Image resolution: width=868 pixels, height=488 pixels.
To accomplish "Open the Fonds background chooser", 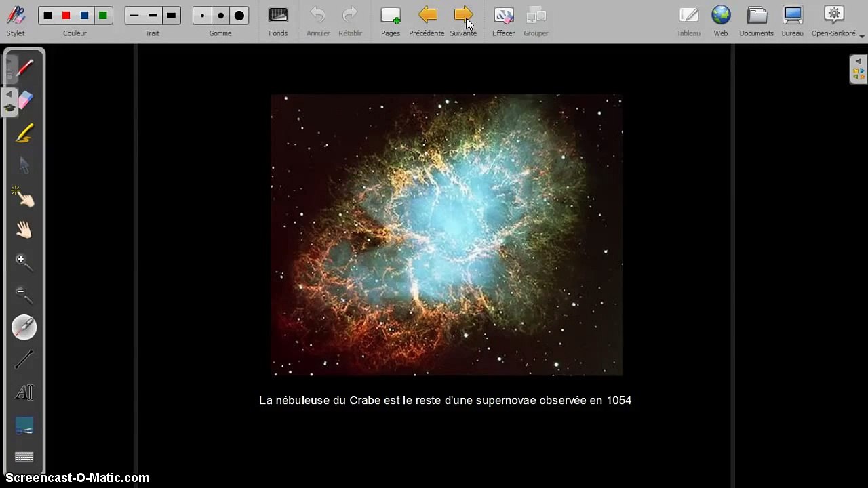I will 278,21.
